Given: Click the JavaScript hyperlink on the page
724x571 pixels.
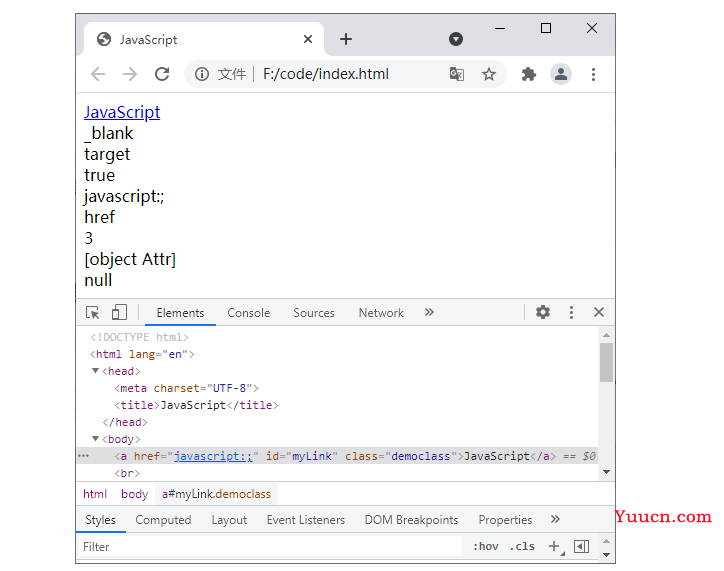Looking at the screenshot, I should [x=122, y=112].
